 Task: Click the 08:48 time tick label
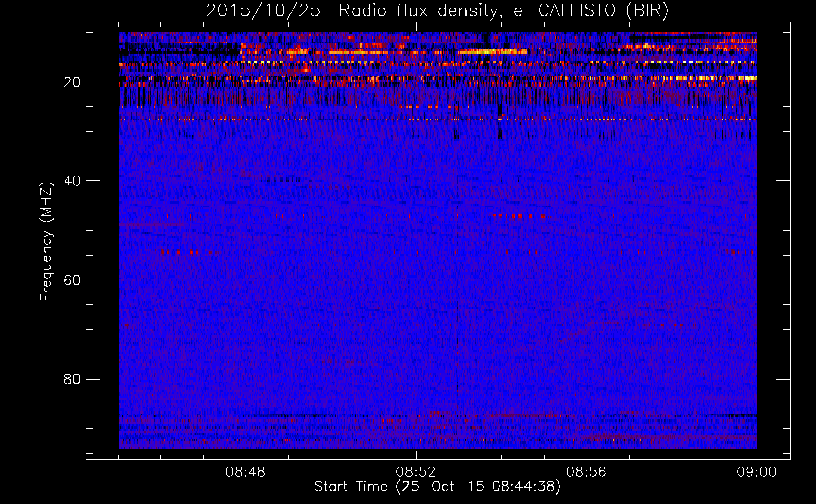point(246,472)
